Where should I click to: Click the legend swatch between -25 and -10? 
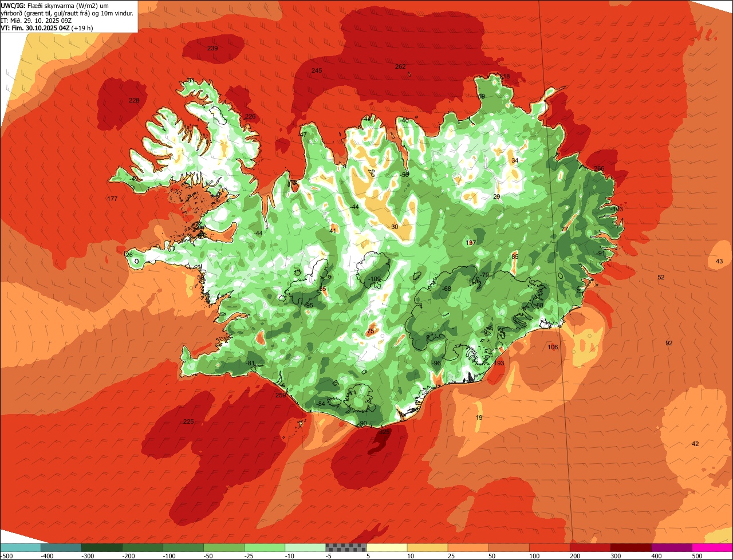click(265, 547)
